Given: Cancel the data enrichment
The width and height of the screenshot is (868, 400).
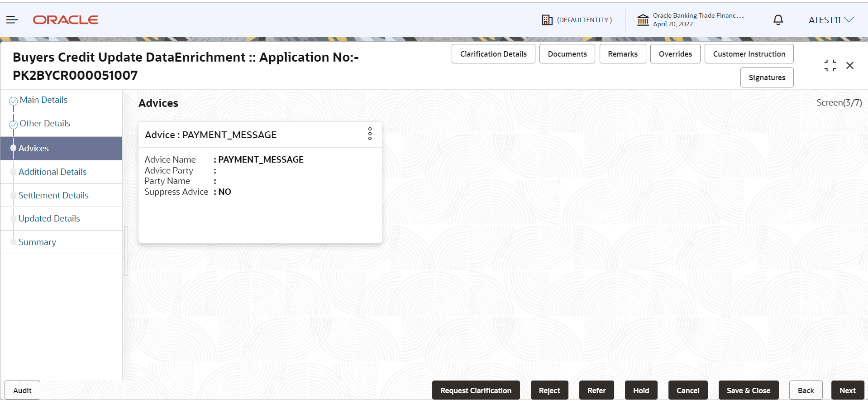Looking at the screenshot, I should pos(688,390).
